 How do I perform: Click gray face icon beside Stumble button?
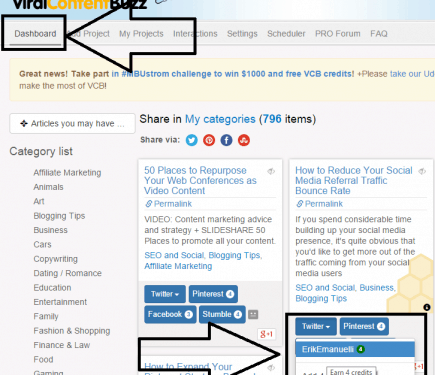[x=253, y=314]
